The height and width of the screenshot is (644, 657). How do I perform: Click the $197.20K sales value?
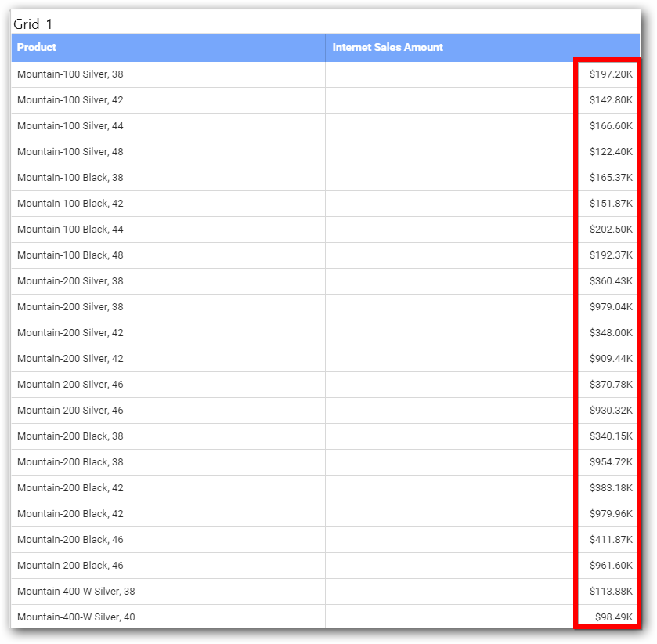(x=611, y=74)
